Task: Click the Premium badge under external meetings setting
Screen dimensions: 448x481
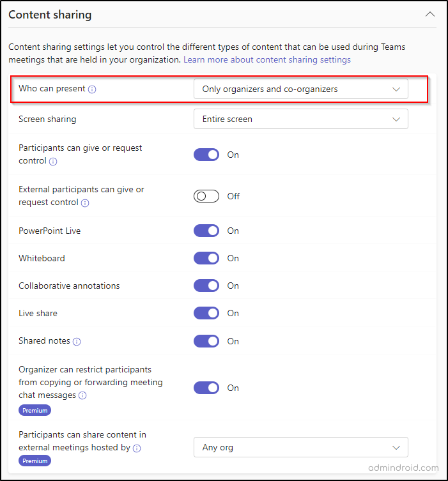Action: tap(35, 461)
